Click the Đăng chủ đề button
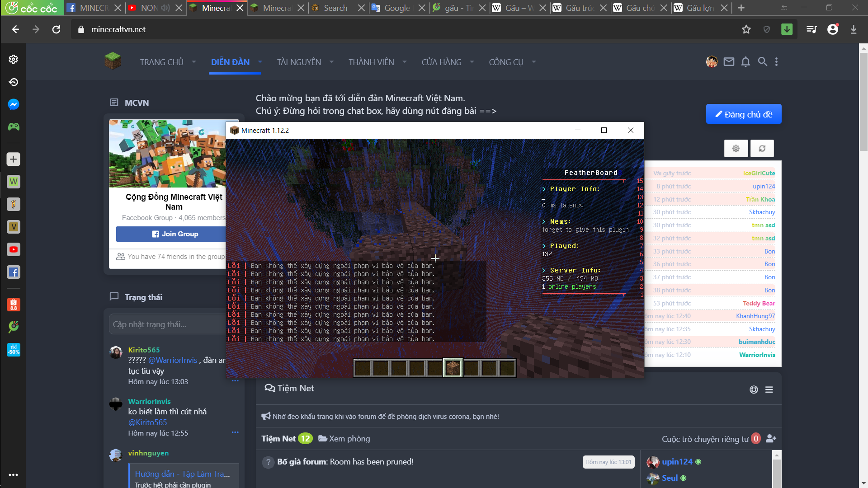The width and height of the screenshot is (868, 488). click(x=743, y=114)
